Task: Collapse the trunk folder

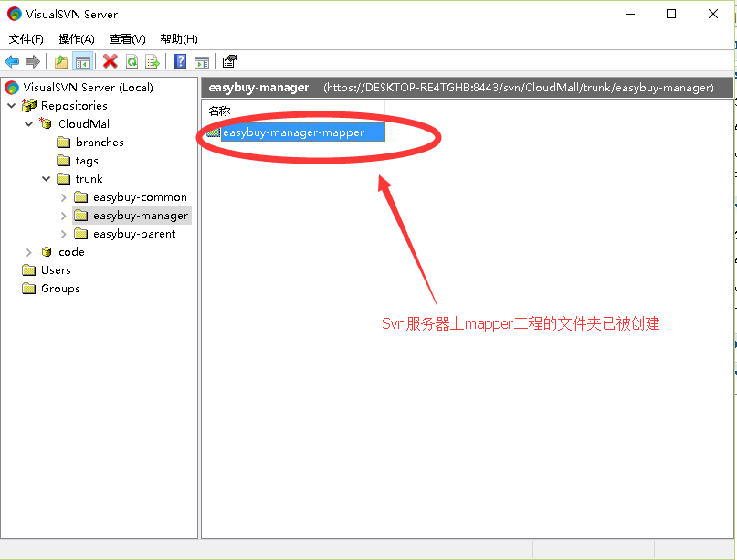Action: click(46, 179)
